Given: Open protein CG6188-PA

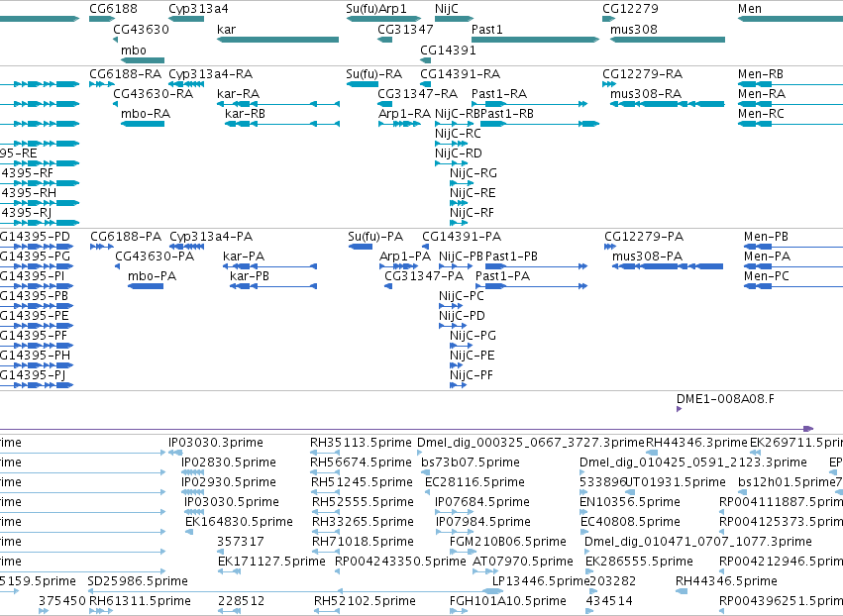Looking at the screenshot, I should pyautogui.click(x=126, y=237).
